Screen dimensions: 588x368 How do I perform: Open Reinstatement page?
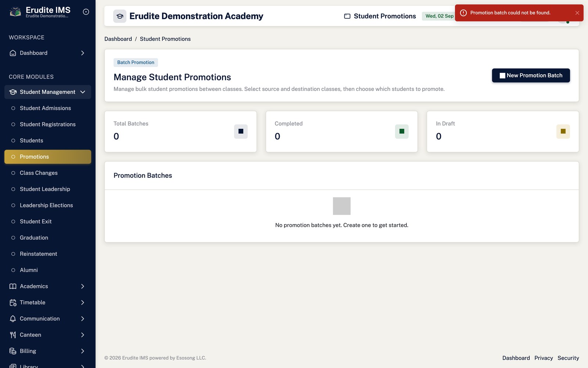pos(48,254)
